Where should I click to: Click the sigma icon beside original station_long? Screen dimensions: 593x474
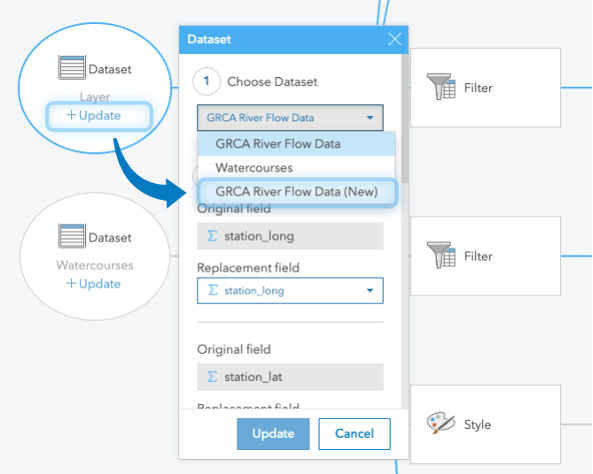212,236
